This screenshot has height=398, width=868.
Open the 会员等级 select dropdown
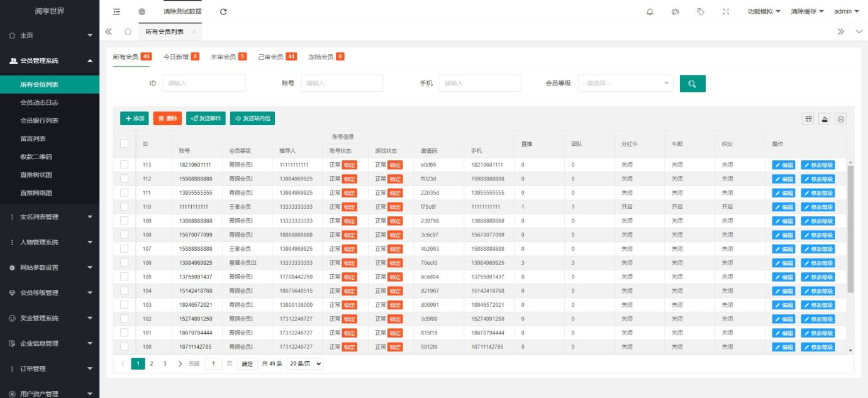coord(626,83)
